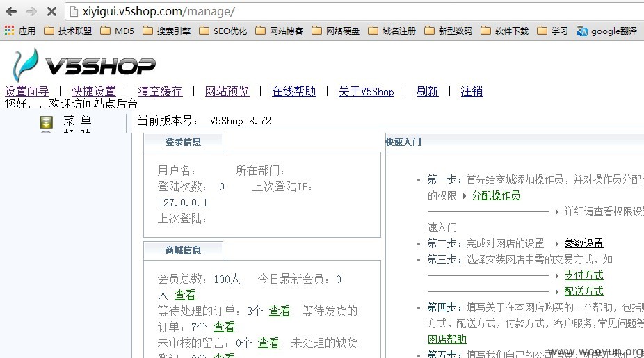Open the MD5 bookmark folder
The image size is (644, 358).
[x=117, y=31]
